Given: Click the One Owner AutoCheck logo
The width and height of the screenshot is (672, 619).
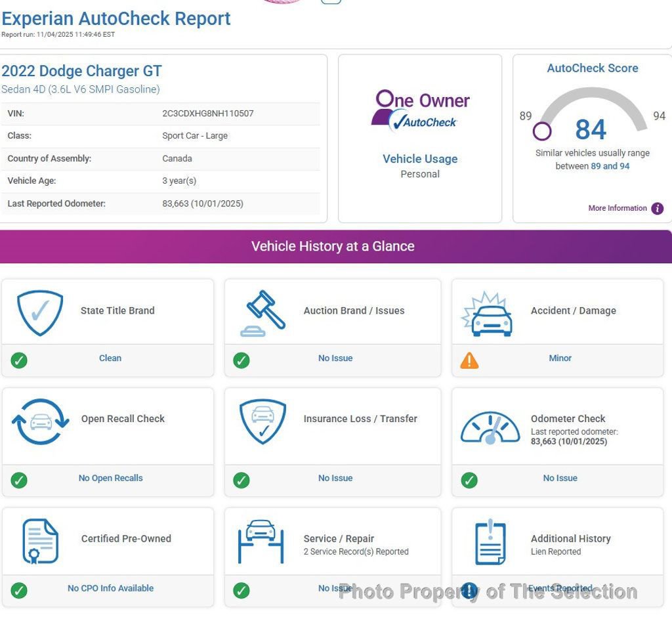Looking at the screenshot, I should pos(420,110).
